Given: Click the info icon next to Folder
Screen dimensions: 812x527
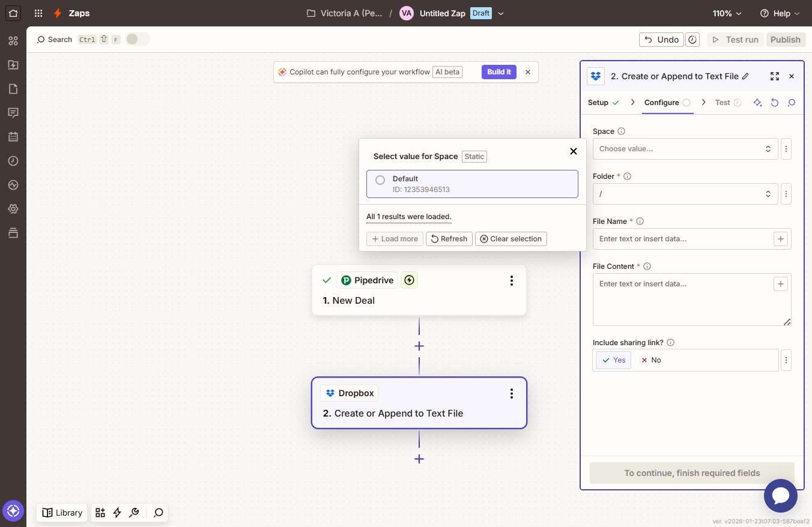Looking at the screenshot, I should [x=628, y=176].
